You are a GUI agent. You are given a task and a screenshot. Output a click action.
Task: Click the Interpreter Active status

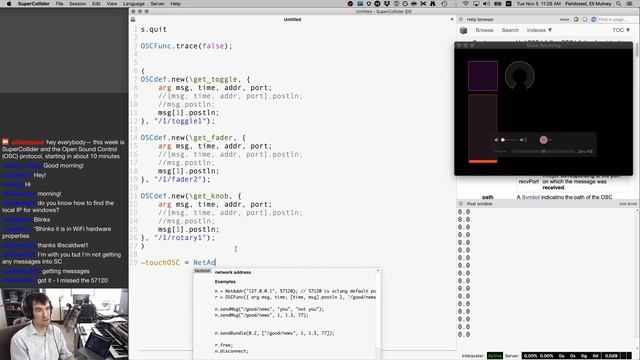pyautogui.click(x=495, y=356)
